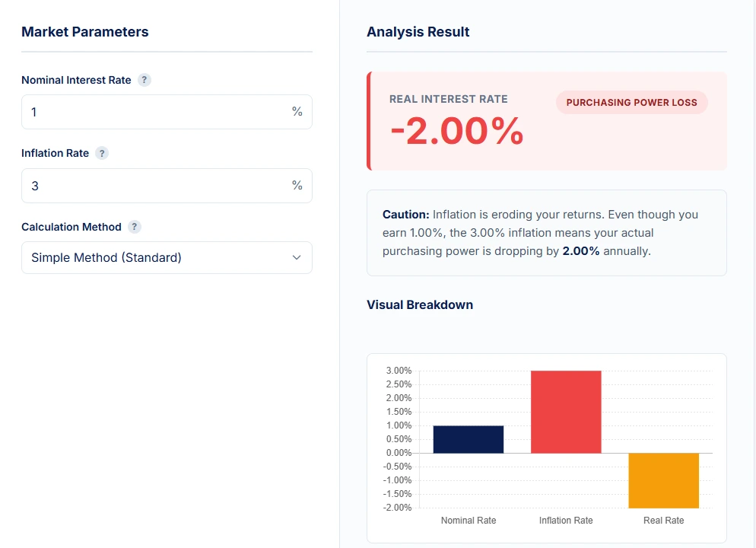
Task: Click the "Calculation Method" field label text
Action: (71, 227)
